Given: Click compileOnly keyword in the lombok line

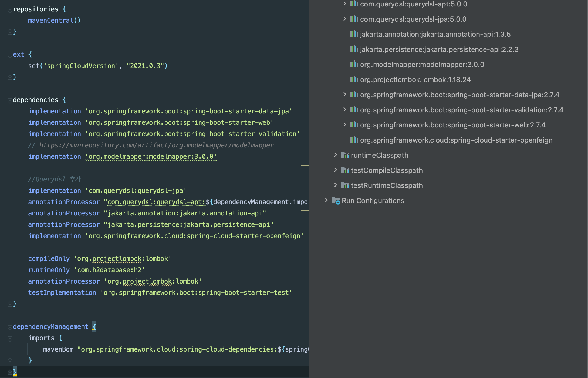Looking at the screenshot, I should (49, 259).
